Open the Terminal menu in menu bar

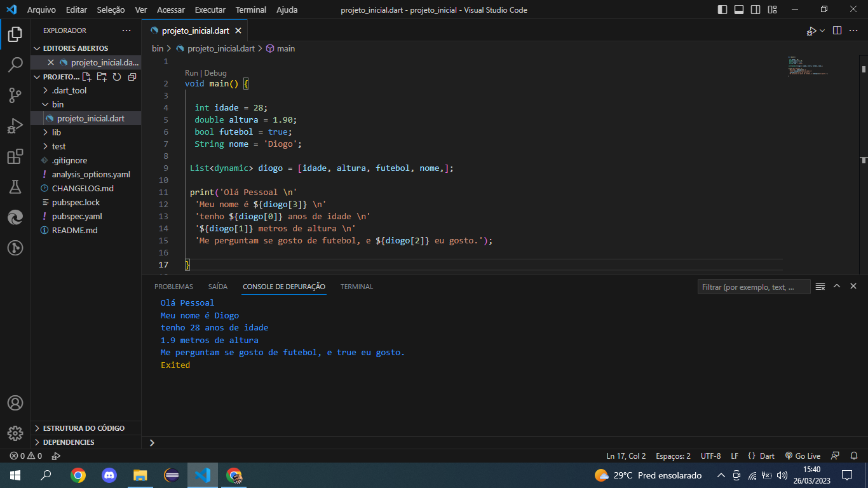pyautogui.click(x=251, y=10)
